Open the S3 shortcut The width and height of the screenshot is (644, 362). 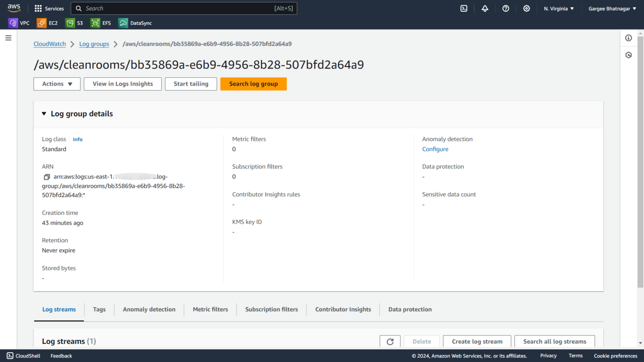point(74,23)
